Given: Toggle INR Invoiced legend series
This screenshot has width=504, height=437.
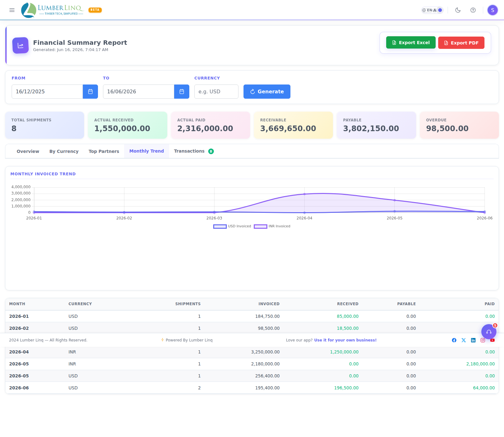Looking at the screenshot, I should coord(272,226).
